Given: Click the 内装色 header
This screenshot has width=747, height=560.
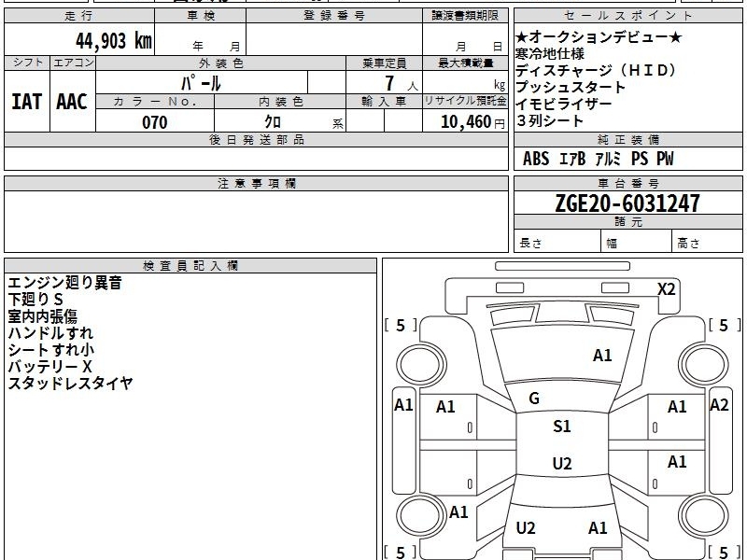Looking at the screenshot, I should pyautogui.click(x=280, y=102).
